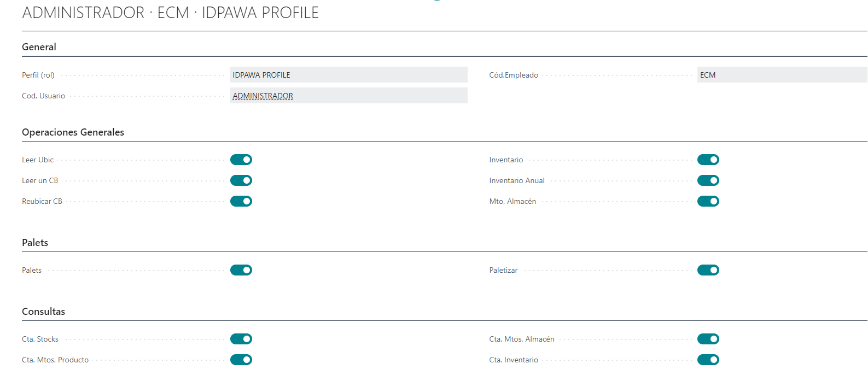Turn off the Cta. Mtos. Producto switch

(x=241, y=360)
